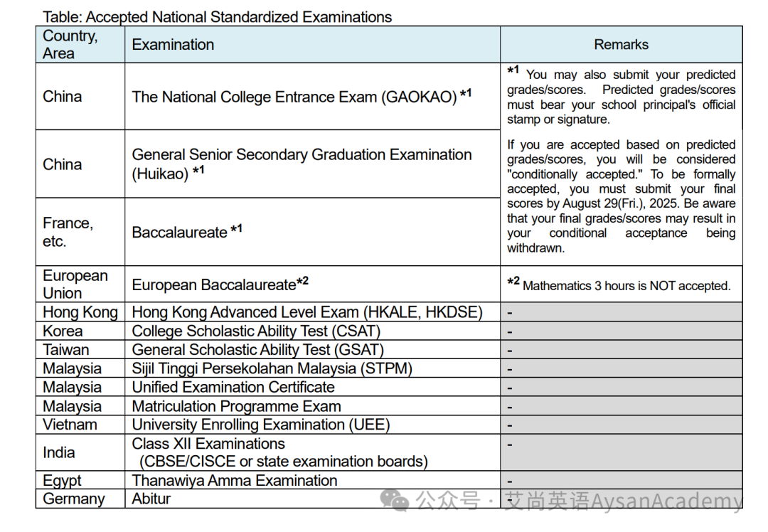Click 'Sijil Tinggi Persekolahan Malaysia (STPM)' cell
768x532 pixels.
[312, 368]
